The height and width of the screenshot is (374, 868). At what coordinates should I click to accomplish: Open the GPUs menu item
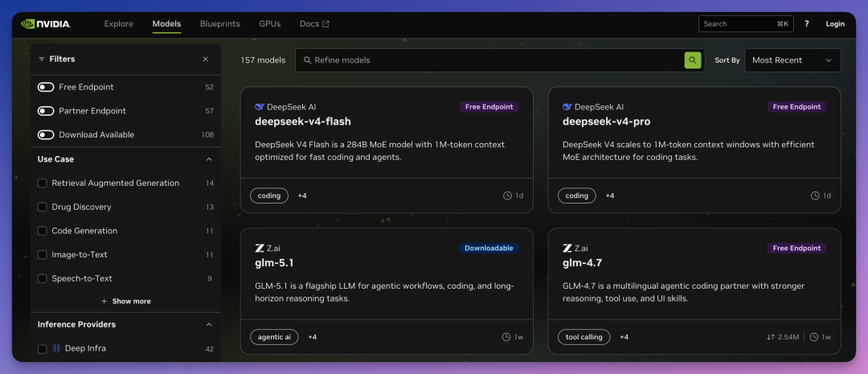270,24
